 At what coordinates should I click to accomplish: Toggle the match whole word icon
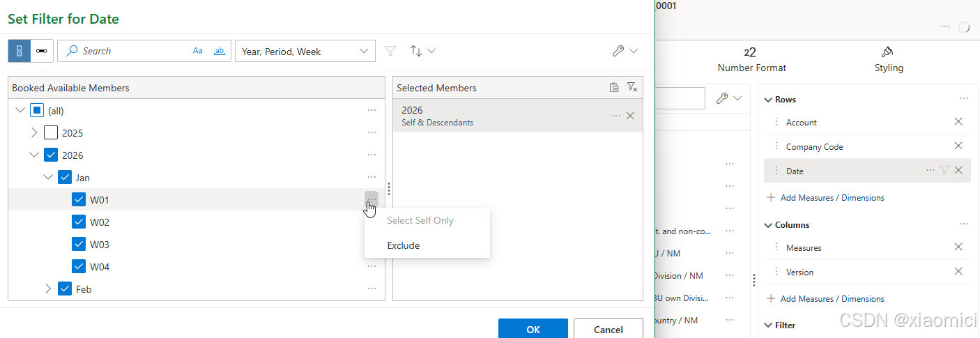[220, 51]
